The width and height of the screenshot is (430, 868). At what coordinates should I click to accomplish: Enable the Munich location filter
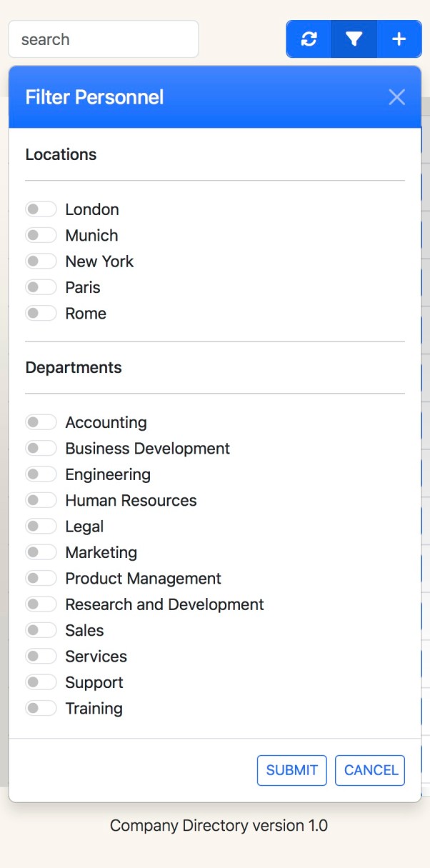click(x=41, y=235)
